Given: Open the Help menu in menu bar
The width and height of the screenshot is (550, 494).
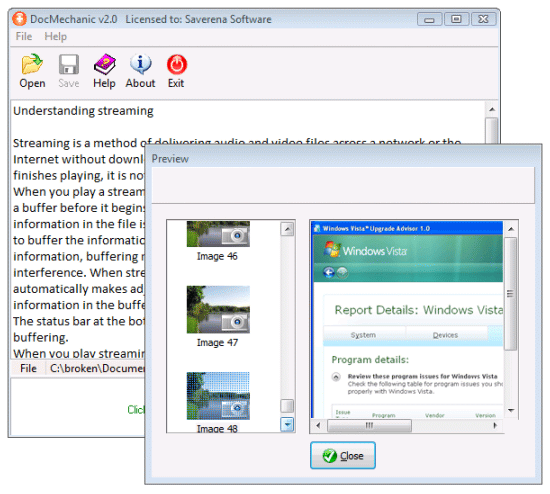Looking at the screenshot, I should [55, 36].
